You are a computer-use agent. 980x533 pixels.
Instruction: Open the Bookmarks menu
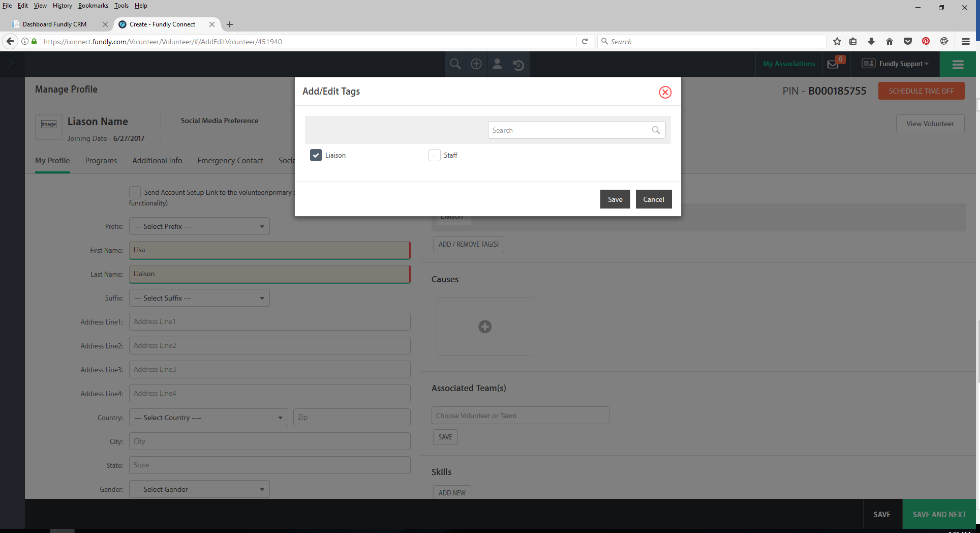click(93, 6)
